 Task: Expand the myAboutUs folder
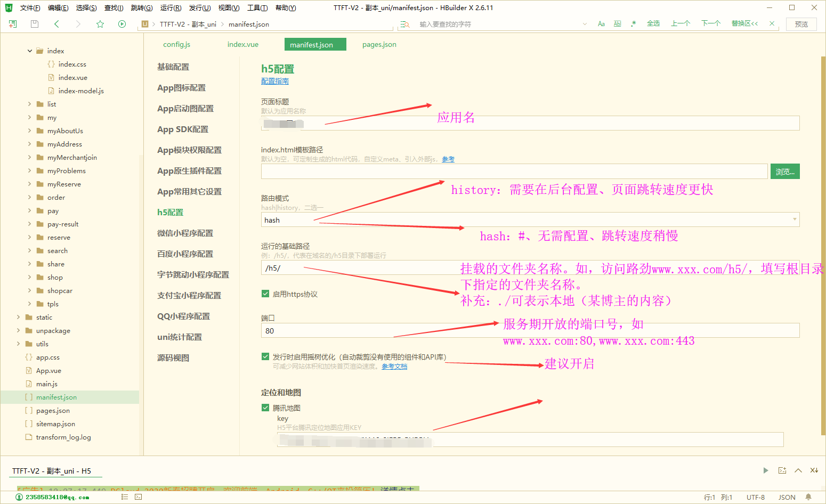coord(30,131)
